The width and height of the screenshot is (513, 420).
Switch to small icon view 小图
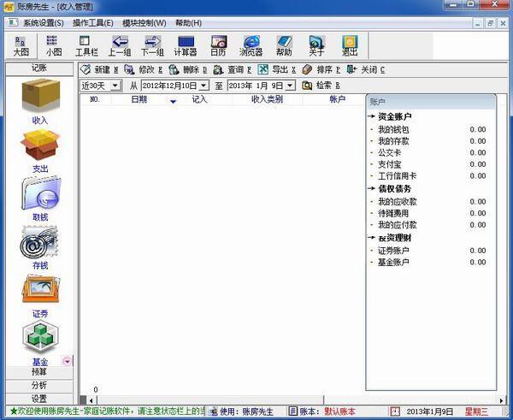coord(54,46)
